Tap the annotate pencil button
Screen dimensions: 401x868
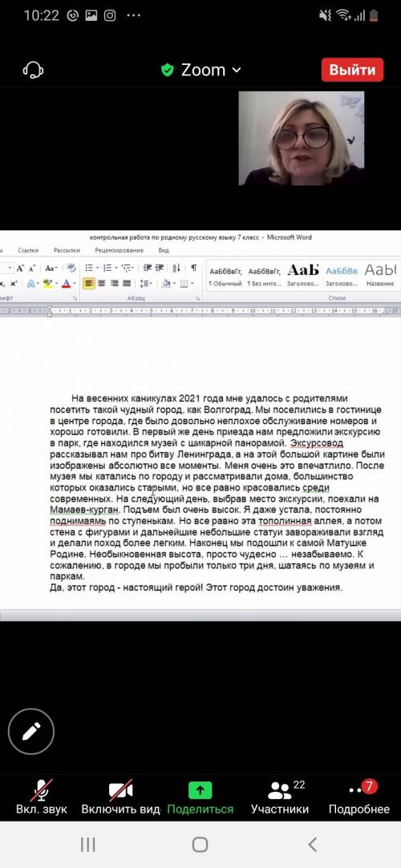tap(31, 731)
